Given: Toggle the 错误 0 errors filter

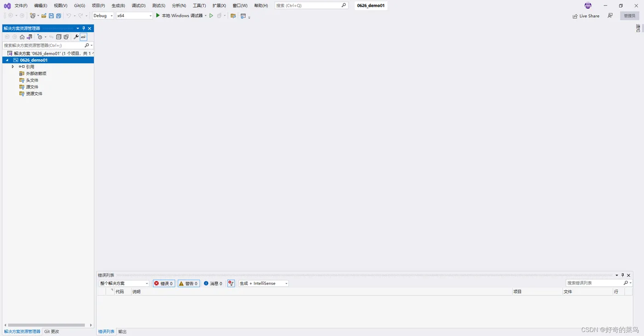Looking at the screenshot, I should (164, 284).
